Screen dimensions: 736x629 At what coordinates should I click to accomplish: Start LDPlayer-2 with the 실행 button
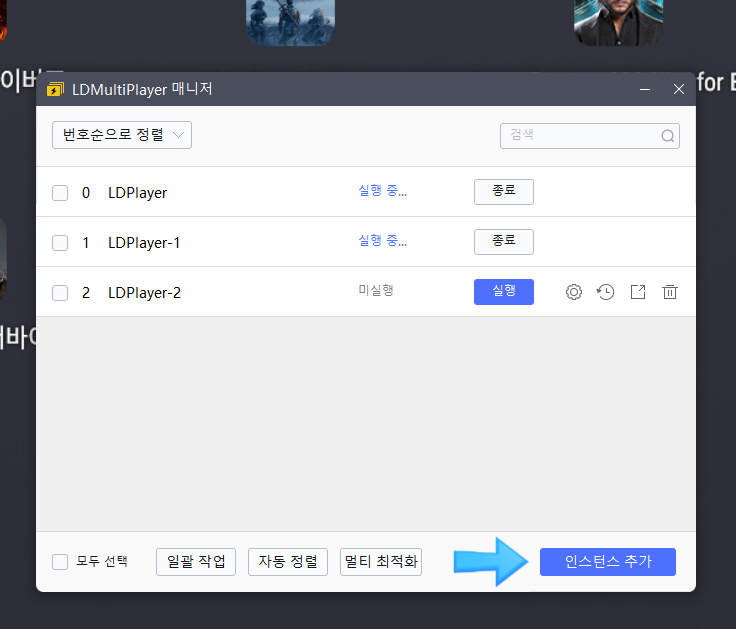pyautogui.click(x=504, y=291)
